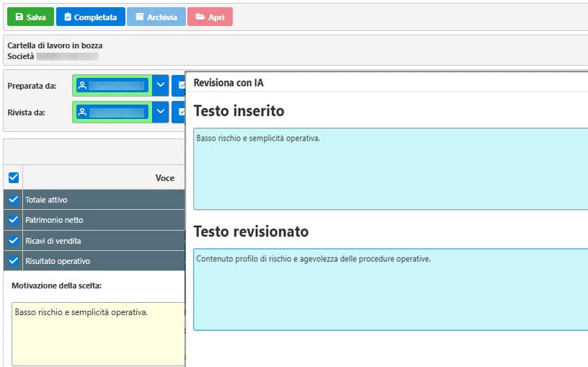Click the Archivia button

coord(156,17)
